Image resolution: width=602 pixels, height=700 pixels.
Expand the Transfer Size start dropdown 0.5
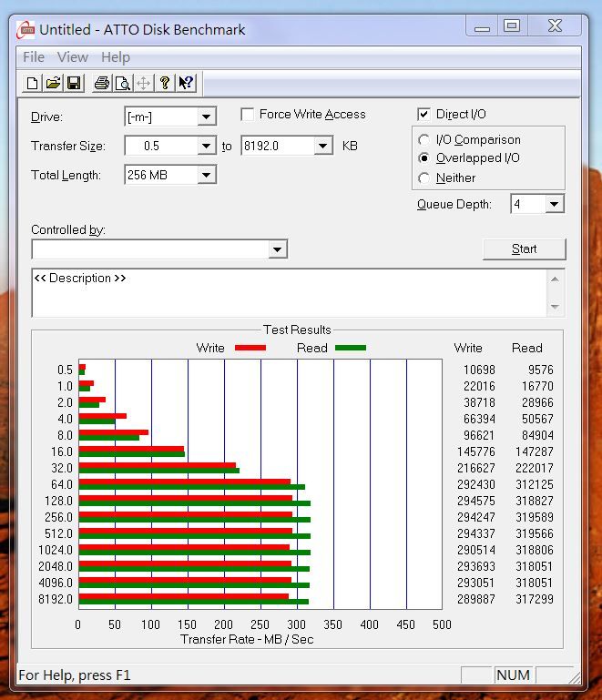[206, 146]
